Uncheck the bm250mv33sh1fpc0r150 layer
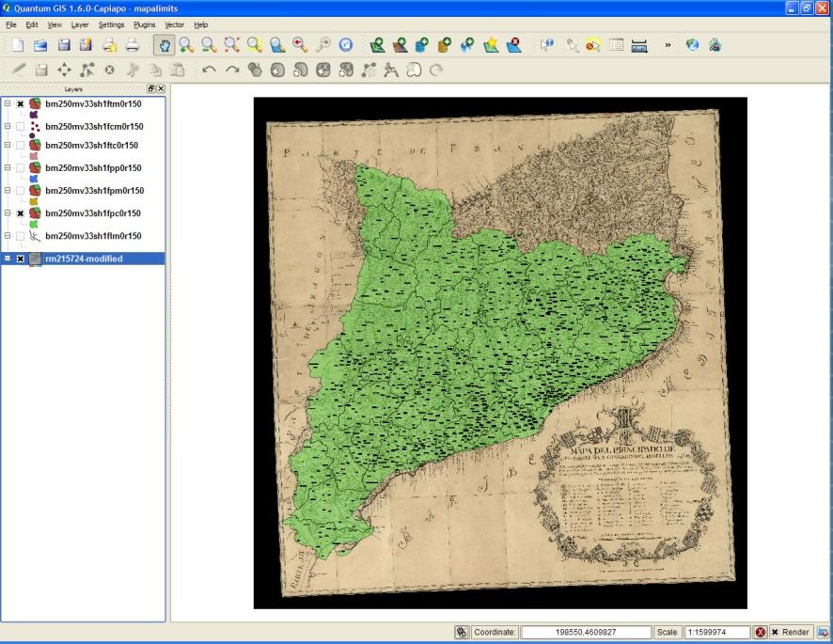The width and height of the screenshot is (833, 644). (20, 213)
